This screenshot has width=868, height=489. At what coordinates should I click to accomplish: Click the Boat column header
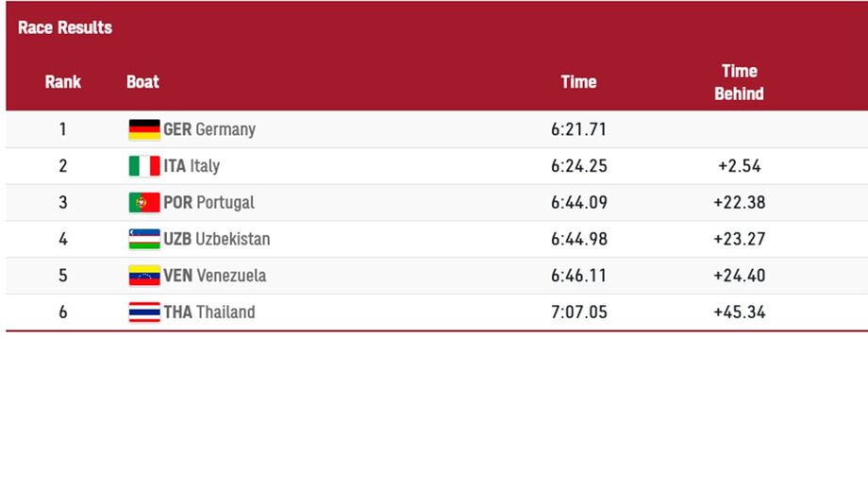tap(142, 81)
